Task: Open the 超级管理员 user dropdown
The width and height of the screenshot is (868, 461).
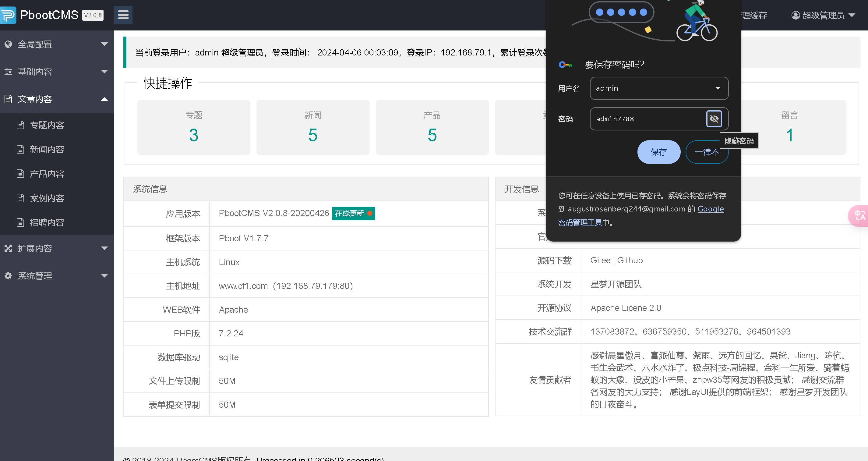Action: click(823, 15)
